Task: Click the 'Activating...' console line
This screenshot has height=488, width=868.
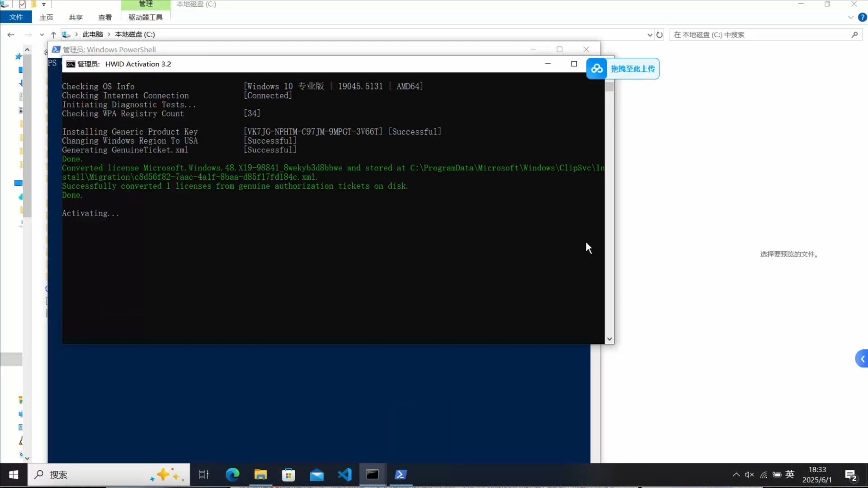Action: point(90,213)
